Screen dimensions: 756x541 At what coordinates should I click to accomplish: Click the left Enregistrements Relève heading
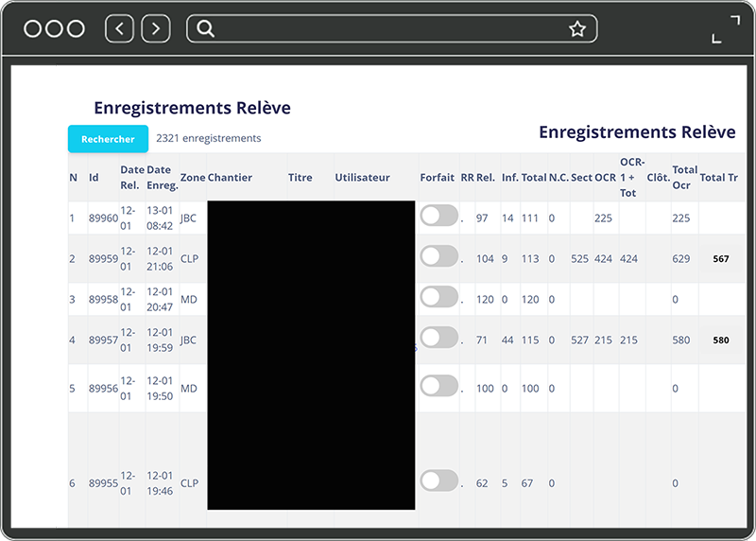click(193, 108)
